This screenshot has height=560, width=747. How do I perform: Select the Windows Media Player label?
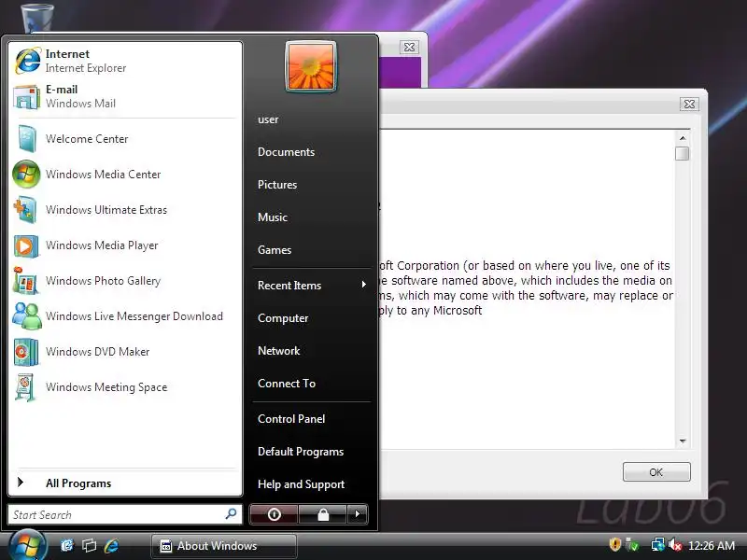tap(102, 245)
